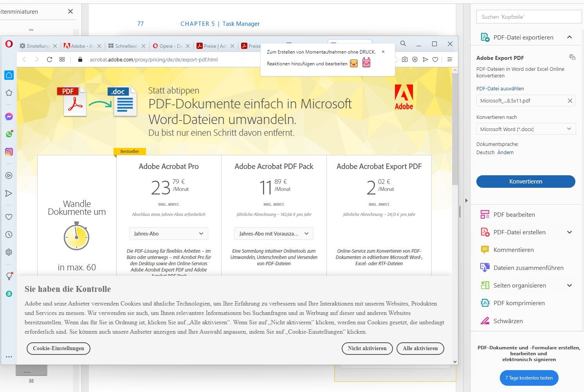Open the Opera sidebar home icon
Image resolution: width=584 pixels, height=392 pixels.
click(9, 75)
